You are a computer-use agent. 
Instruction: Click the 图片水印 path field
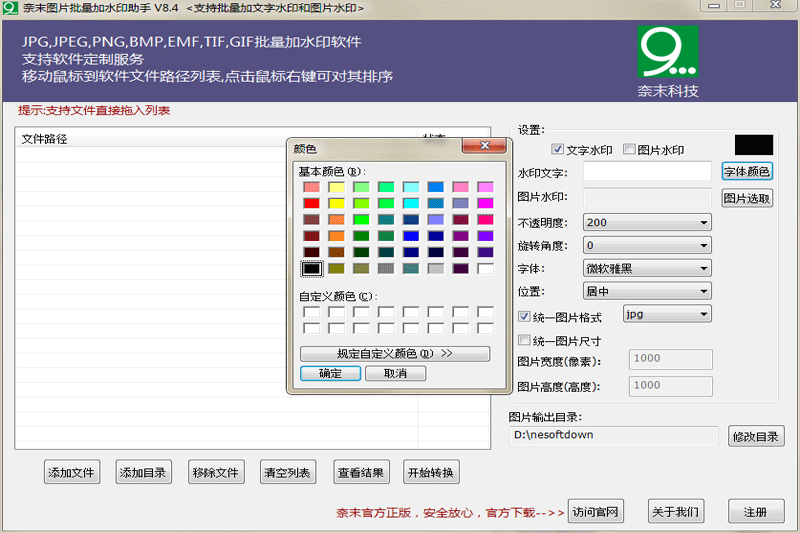click(647, 198)
